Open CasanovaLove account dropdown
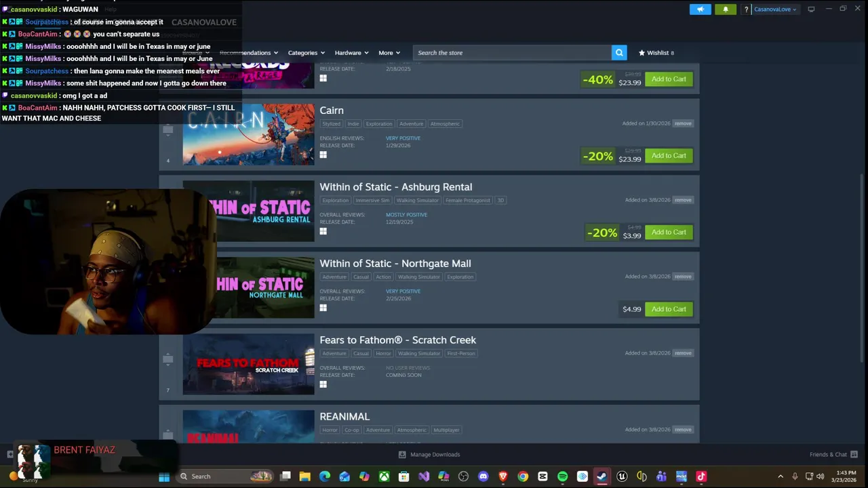 tap(775, 9)
